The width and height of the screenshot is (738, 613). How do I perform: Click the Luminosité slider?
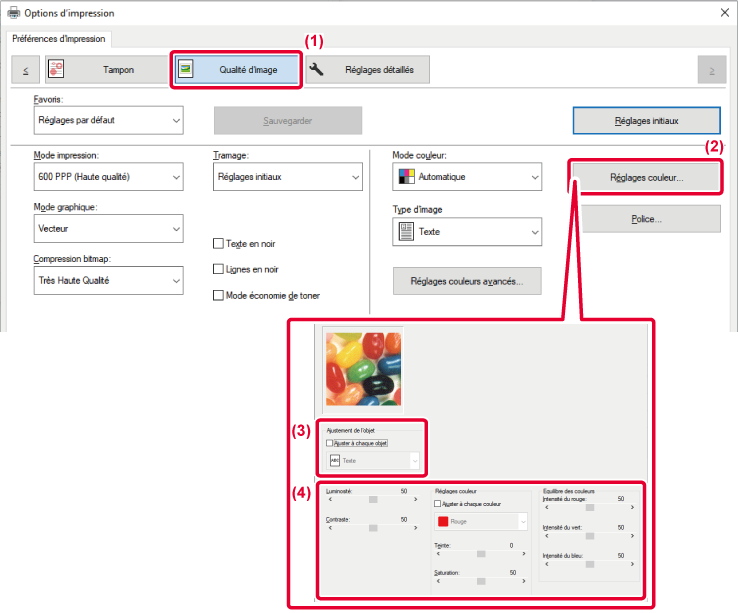[372, 498]
